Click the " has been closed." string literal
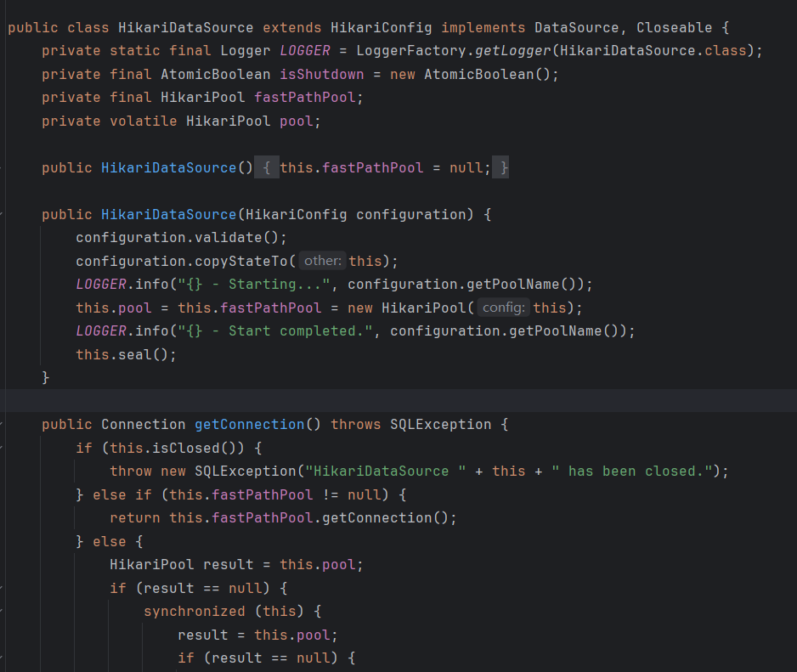 coord(632,472)
